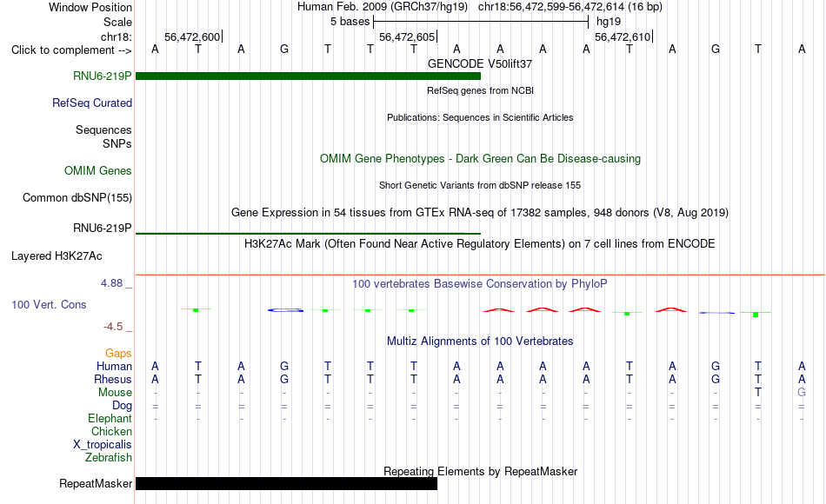The width and height of the screenshot is (826, 504).
Task: Open the GTEx RNU6-219P label
Action: click(103, 228)
